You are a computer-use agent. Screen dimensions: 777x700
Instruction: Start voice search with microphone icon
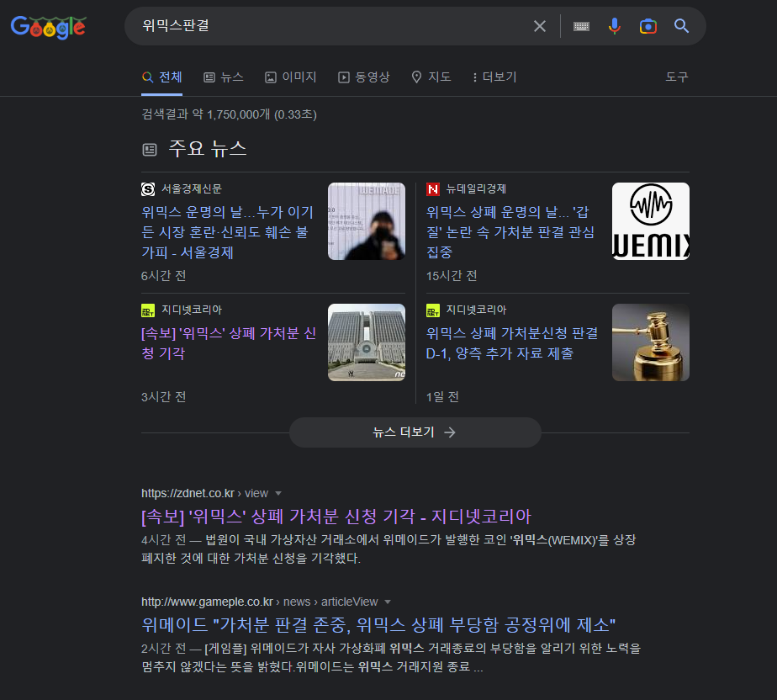click(615, 26)
